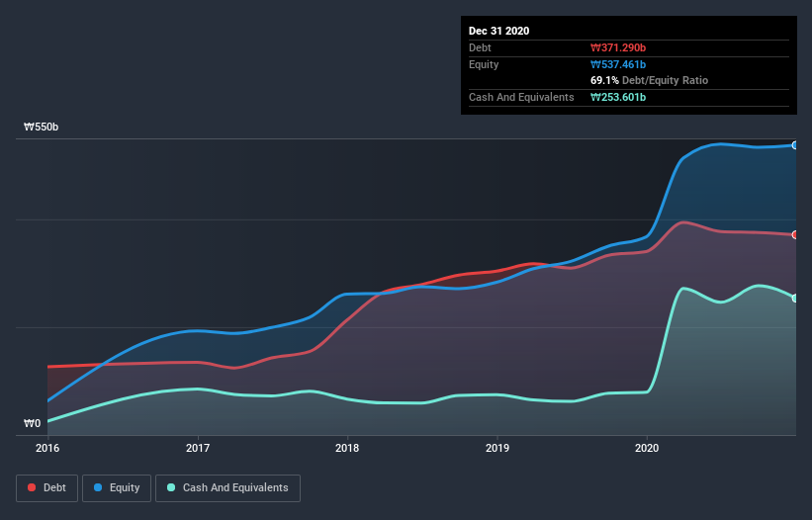
Task: Toggle the Debt legend button
Action: [47, 488]
